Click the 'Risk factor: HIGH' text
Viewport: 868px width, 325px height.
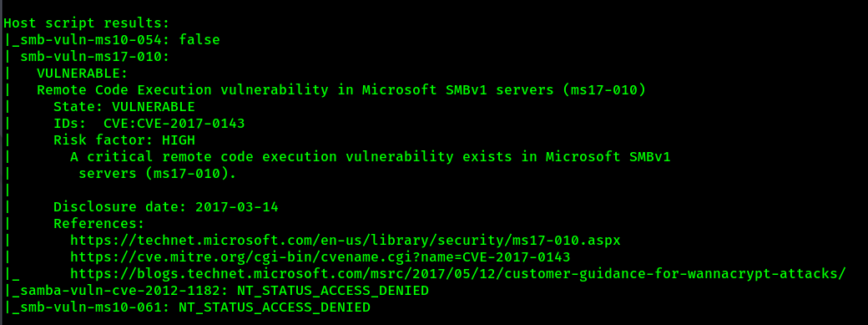(124, 140)
